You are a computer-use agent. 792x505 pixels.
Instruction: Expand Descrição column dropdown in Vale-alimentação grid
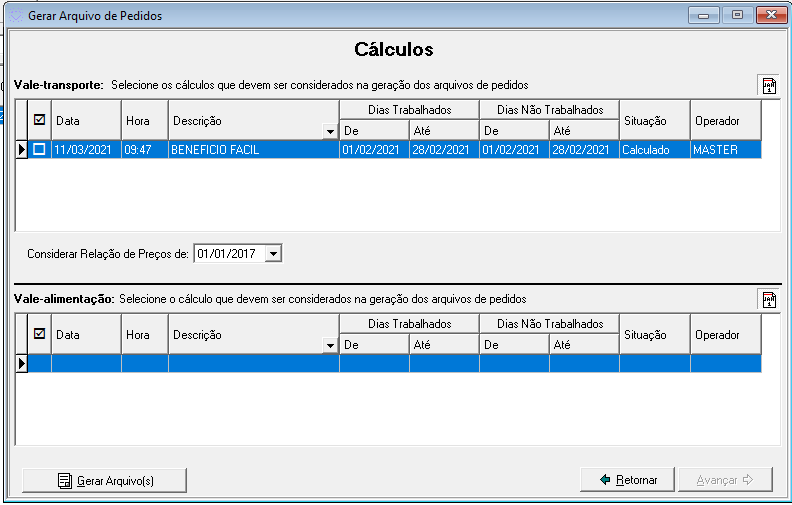tap(330, 346)
